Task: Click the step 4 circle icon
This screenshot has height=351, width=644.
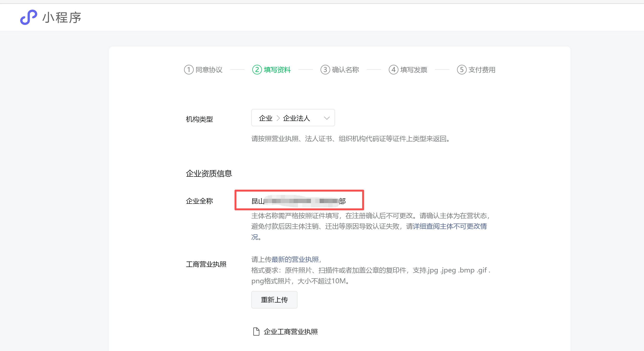Action: (394, 70)
